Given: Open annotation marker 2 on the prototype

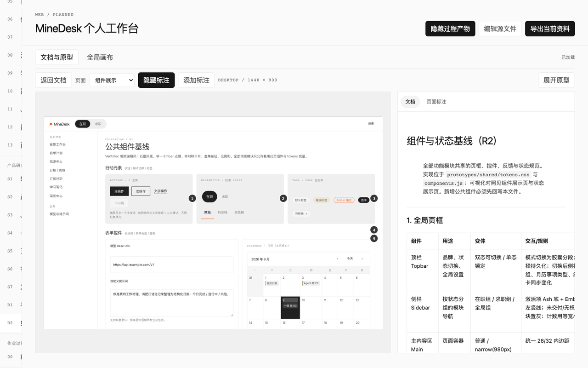Looking at the screenshot, I should point(283,198).
